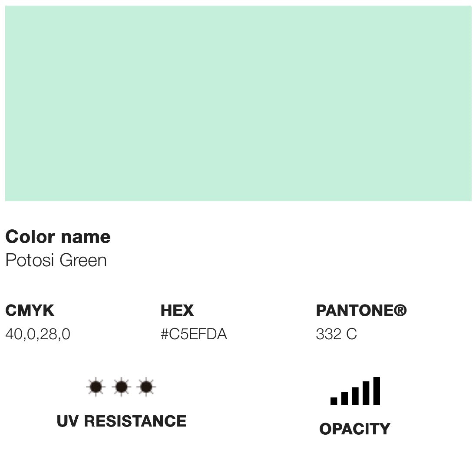Click the second opacity bar
The height and width of the screenshot is (450, 476).
(x=344, y=399)
